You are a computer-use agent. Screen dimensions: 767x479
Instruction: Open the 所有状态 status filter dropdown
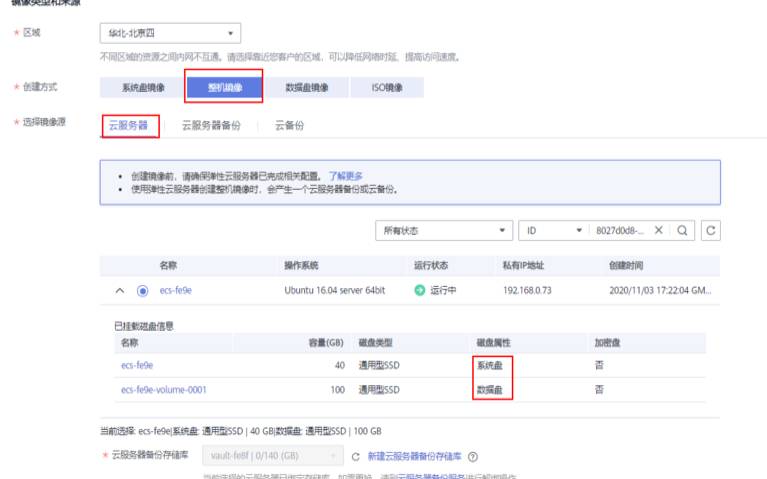[444, 230]
